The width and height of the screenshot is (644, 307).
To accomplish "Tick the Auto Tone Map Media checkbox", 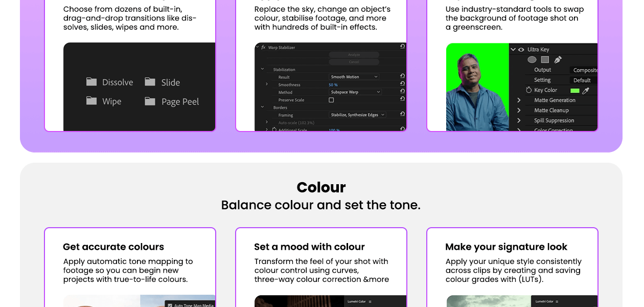I will coord(170,305).
